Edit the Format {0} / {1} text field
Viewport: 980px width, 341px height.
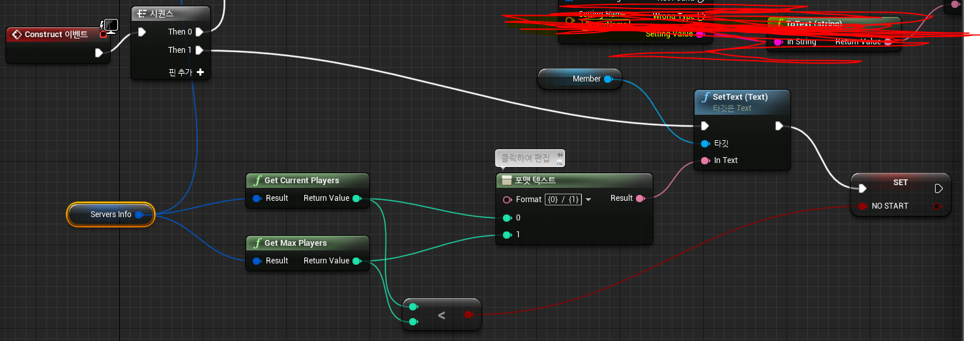click(x=563, y=200)
